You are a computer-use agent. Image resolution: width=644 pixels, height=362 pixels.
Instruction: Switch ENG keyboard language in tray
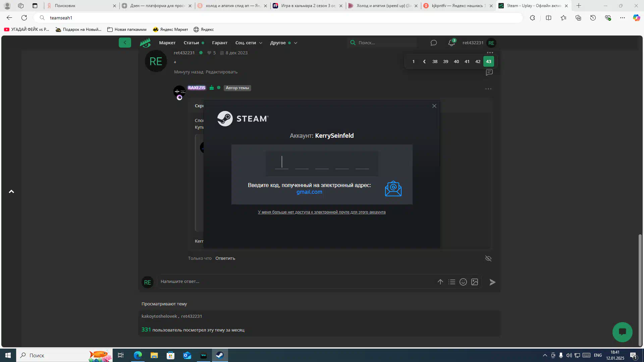pos(598,355)
